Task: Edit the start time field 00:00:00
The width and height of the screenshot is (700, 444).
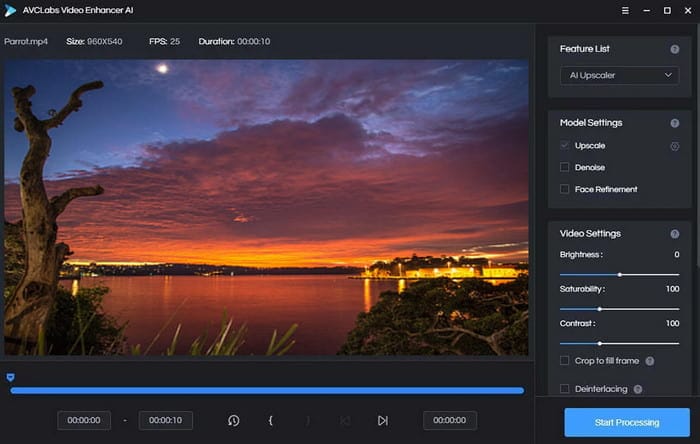Action: click(x=84, y=420)
